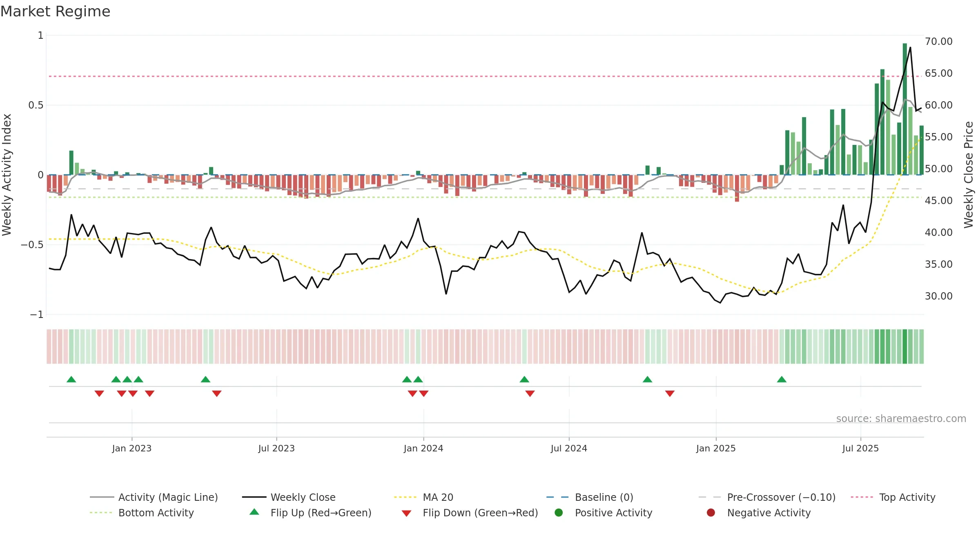
Task: Click the last Flip Up marker before Jul 2025
Action: pos(782,380)
